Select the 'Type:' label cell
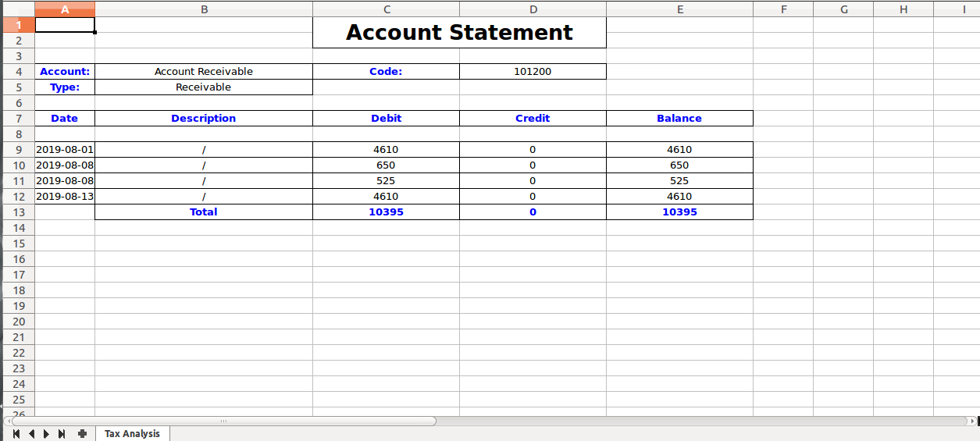The height and width of the screenshot is (441, 980). 65,87
